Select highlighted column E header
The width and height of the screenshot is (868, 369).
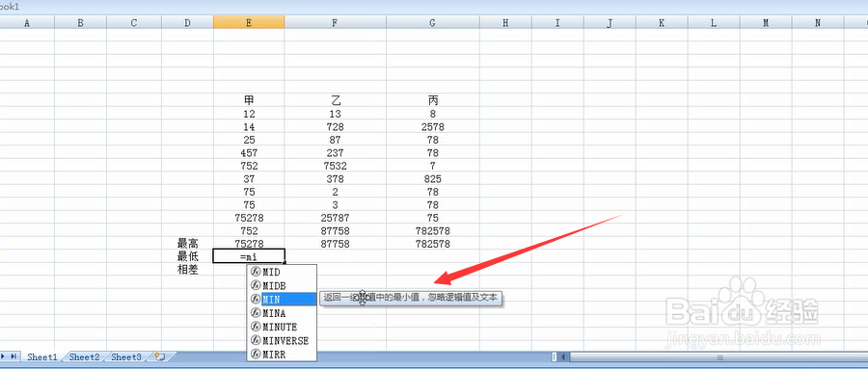[x=249, y=23]
